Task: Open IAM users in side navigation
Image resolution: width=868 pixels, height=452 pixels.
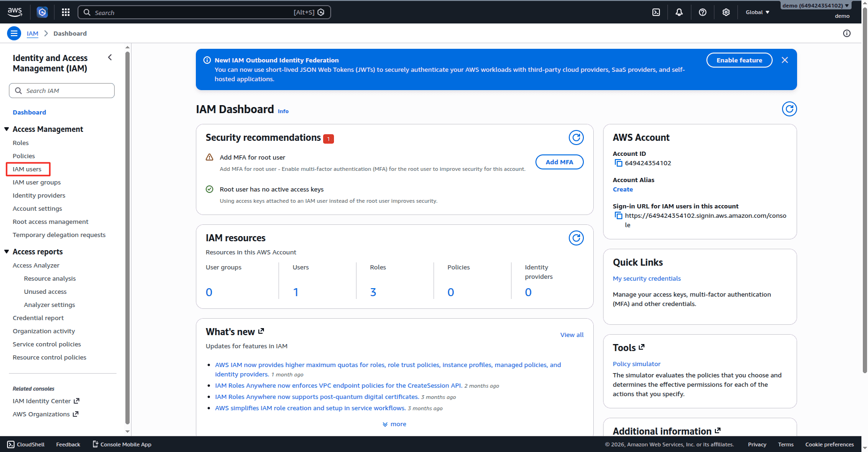Action: click(27, 169)
